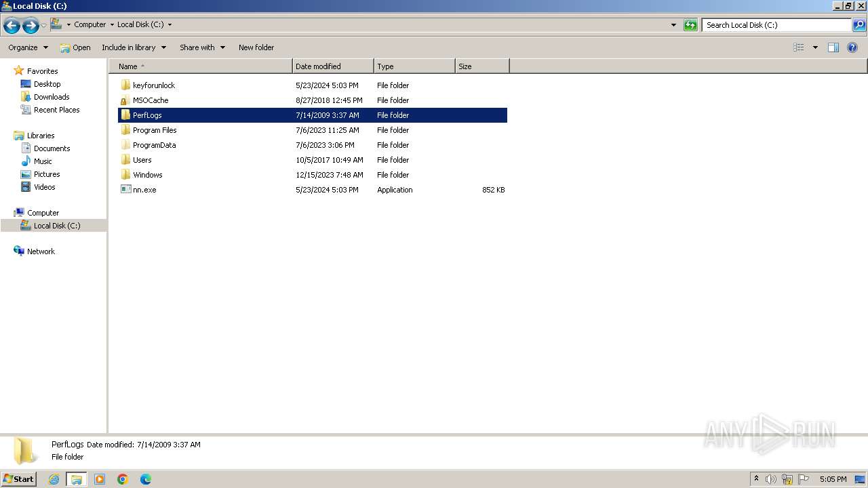
Task: Toggle the preview pane
Action: (x=833, y=47)
